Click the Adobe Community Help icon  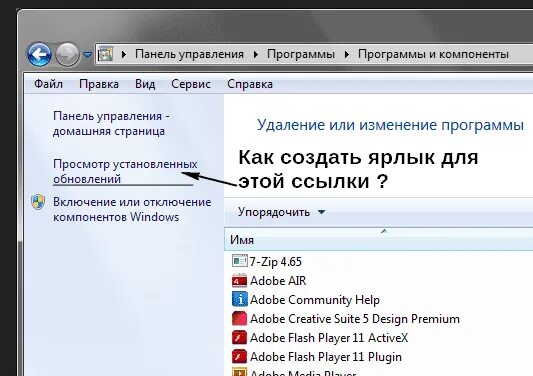pyautogui.click(x=240, y=300)
